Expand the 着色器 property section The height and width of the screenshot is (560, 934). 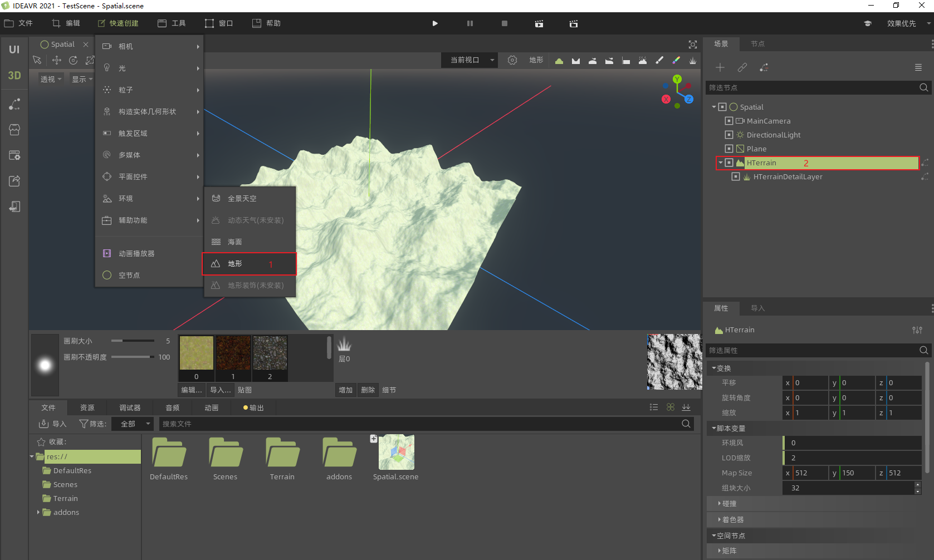(814, 520)
